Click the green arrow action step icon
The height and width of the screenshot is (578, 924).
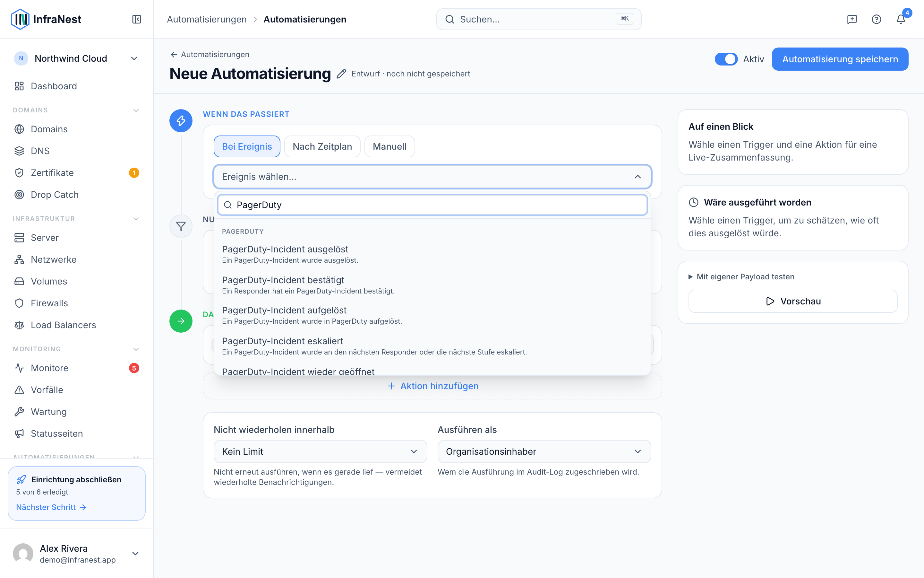(x=181, y=321)
